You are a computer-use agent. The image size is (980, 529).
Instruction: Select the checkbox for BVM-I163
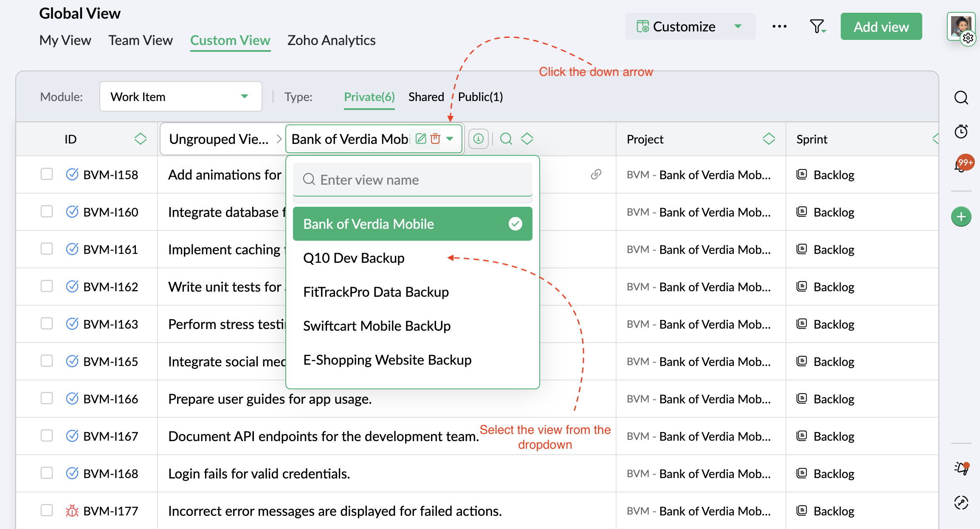47,324
